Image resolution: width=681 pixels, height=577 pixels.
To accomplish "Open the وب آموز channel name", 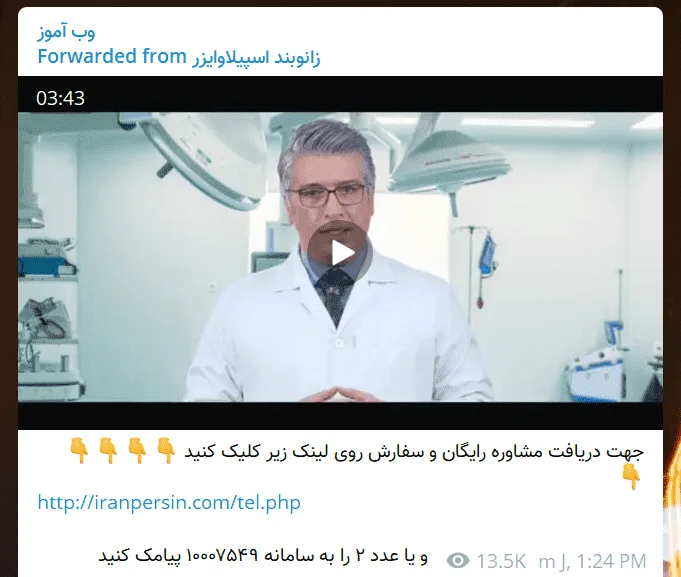I will (66, 32).
